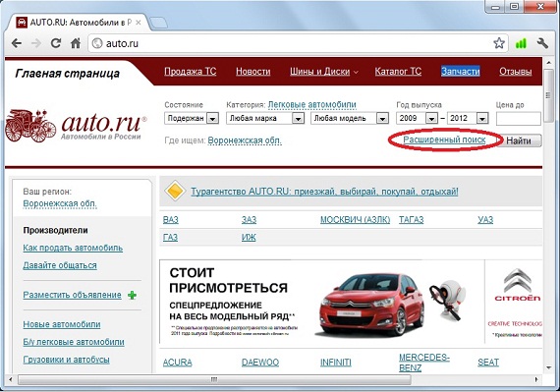The width and height of the screenshot is (560, 392).
Task: Open the ВАЗ manufacturer link
Action: point(170,219)
